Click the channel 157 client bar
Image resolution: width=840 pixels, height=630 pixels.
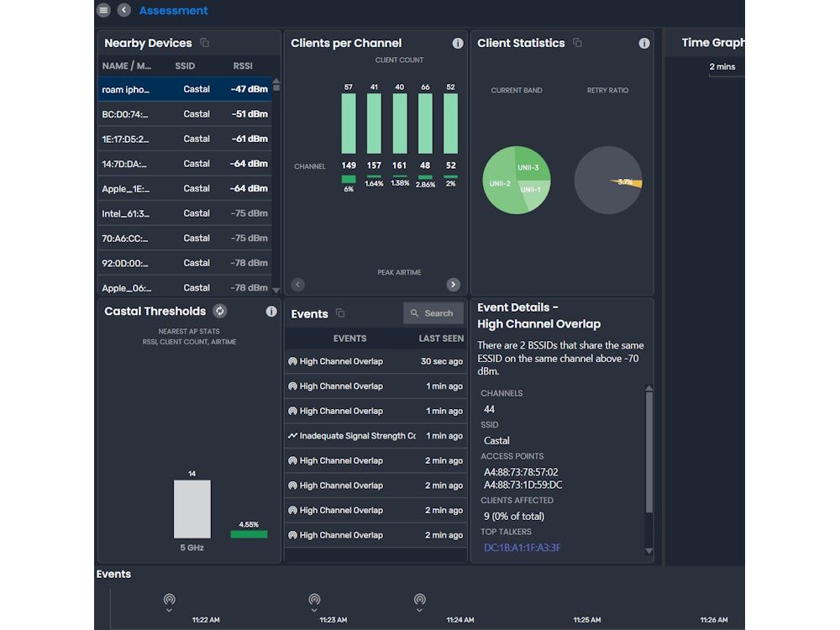[374, 123]
